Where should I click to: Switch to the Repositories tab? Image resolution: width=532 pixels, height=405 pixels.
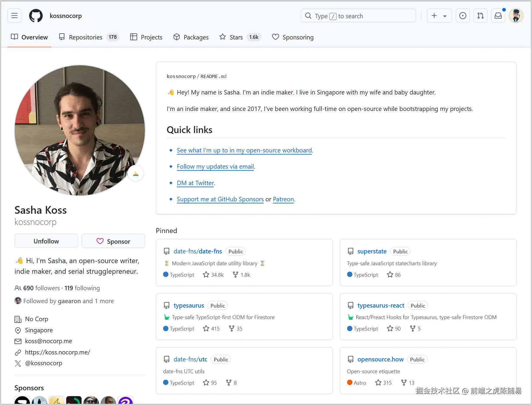tap(88, 37)
